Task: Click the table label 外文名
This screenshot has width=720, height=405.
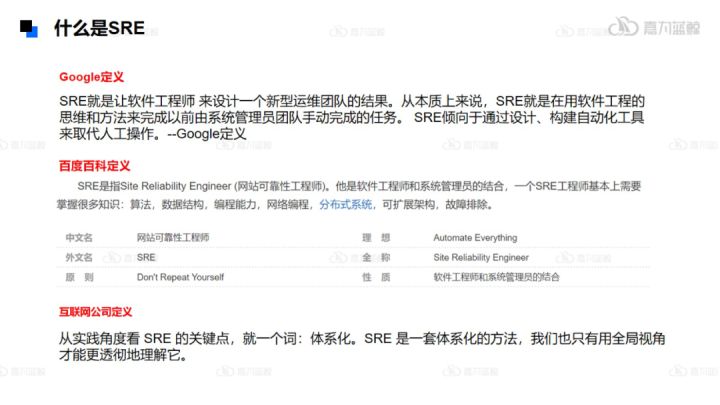Action: (x=79, y=257)
